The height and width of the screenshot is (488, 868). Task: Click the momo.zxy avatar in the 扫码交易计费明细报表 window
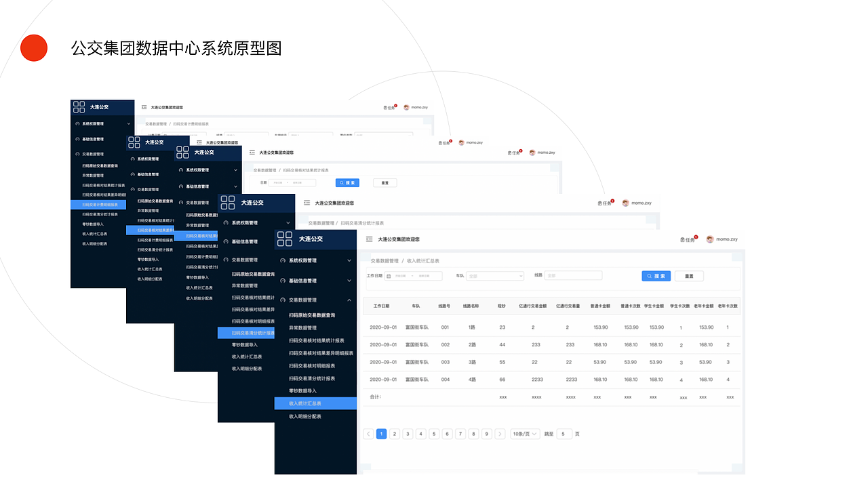pyautogui.click(x=406, y=107)
